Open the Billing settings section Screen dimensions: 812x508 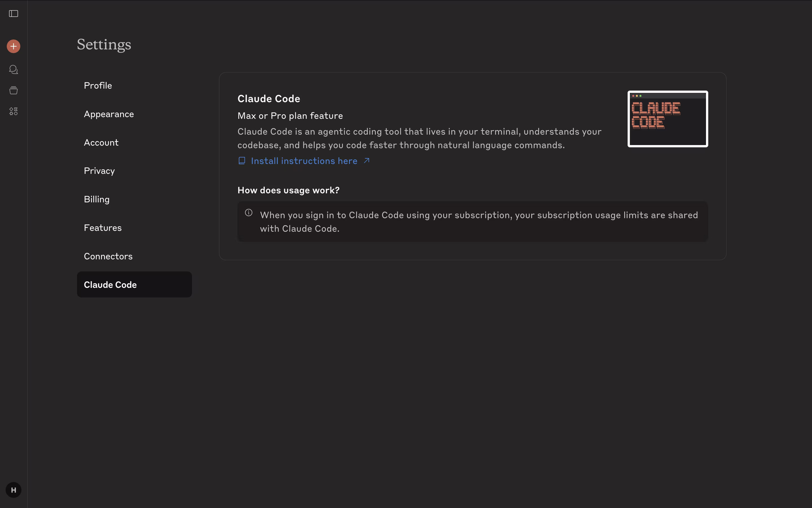(134, 199)
